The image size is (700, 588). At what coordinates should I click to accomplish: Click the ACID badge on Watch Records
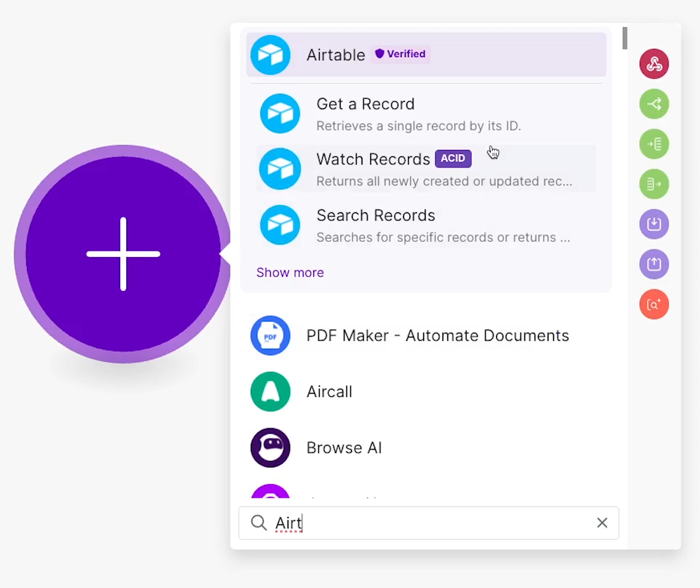coord(453,158)
